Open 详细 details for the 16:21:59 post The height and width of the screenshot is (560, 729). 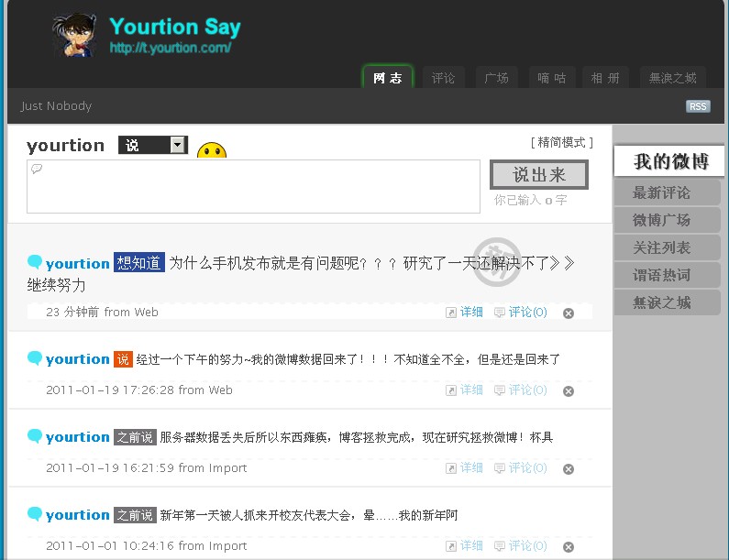465,468
